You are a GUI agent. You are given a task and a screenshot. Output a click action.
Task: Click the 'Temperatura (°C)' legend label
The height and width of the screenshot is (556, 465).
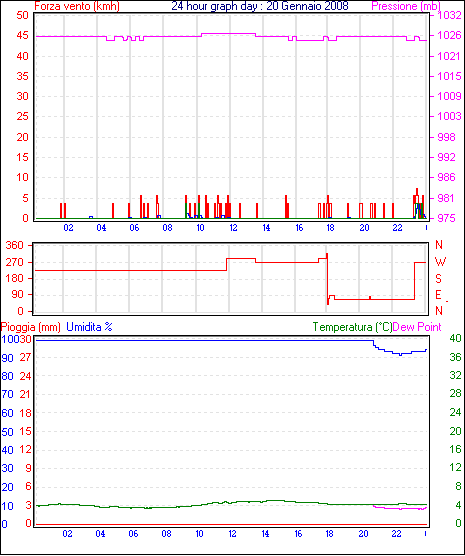(353, 327)
